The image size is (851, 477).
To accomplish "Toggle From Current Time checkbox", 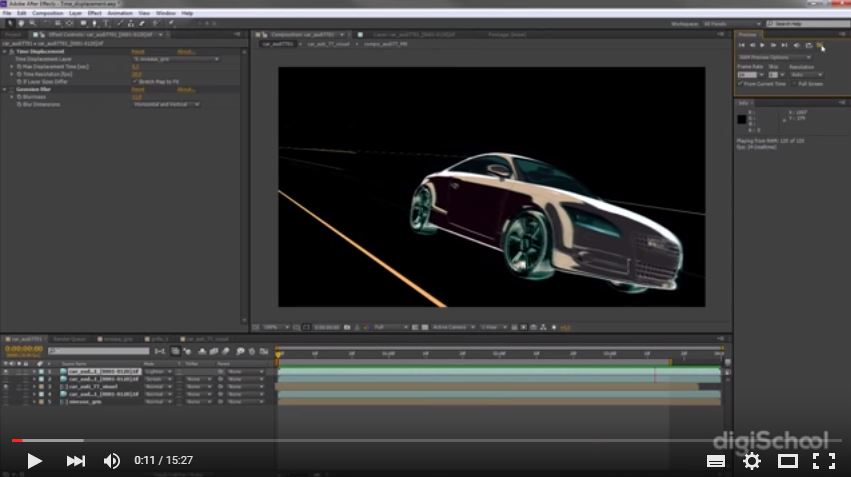I will click(740, 84).
